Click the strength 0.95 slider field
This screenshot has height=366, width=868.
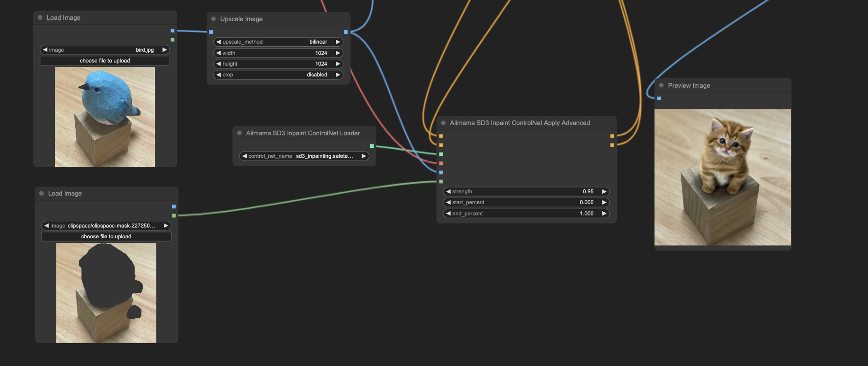click(x=526, y=192)
